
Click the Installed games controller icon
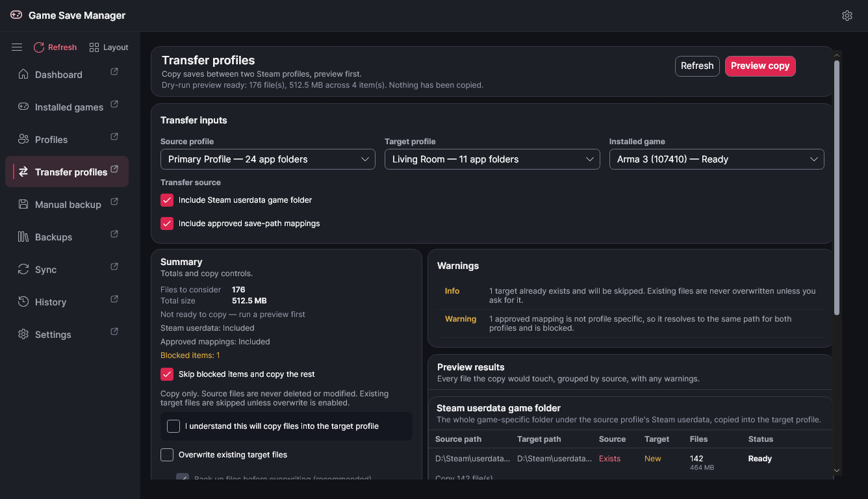[23, 107]
